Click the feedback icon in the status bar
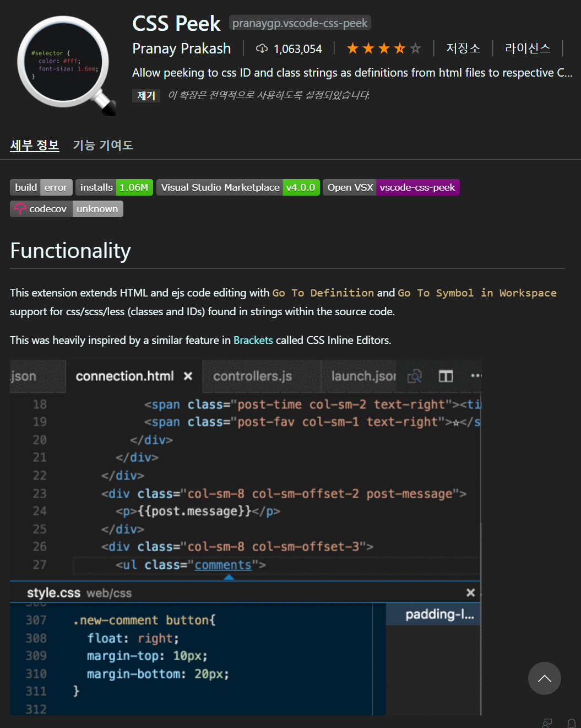Viewport: 581px width, 728px height. click(x=547, y=722)
